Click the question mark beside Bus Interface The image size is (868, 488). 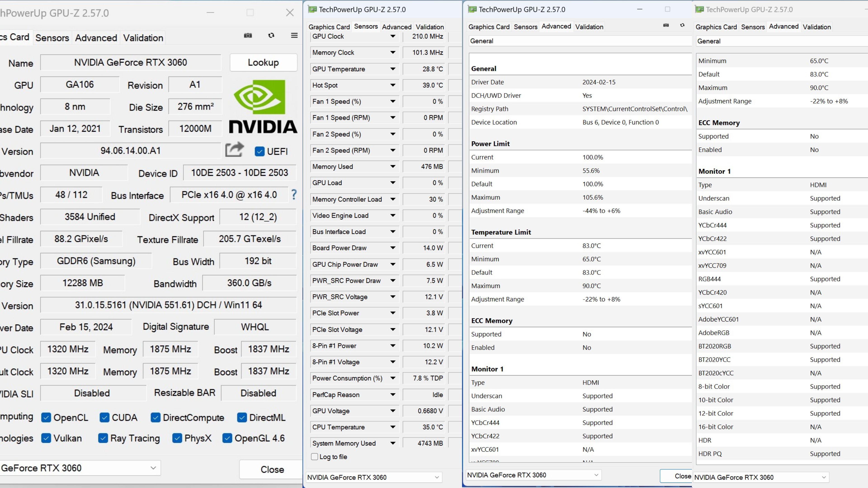click(293, 195)
